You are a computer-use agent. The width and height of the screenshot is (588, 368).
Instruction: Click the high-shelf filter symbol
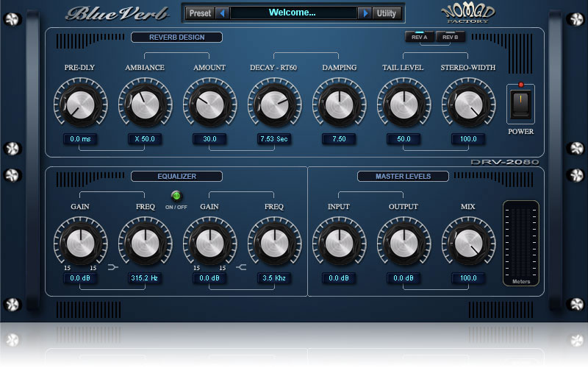click(242, 269)
